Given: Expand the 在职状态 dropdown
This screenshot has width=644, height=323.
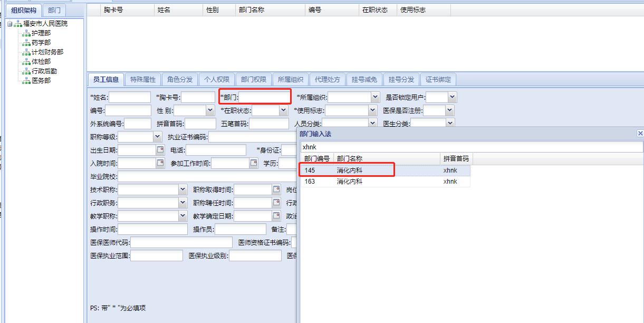Looking at the screenshot, I should (x=283, y=110).
